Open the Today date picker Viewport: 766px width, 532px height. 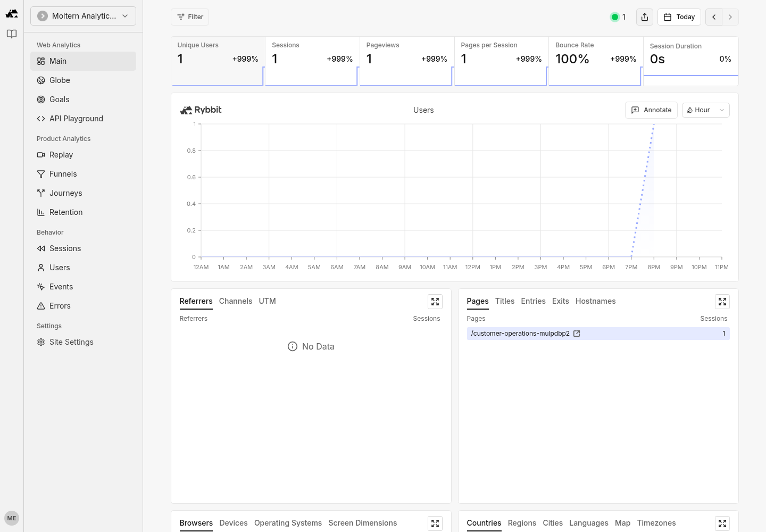[x=679, y=17]
